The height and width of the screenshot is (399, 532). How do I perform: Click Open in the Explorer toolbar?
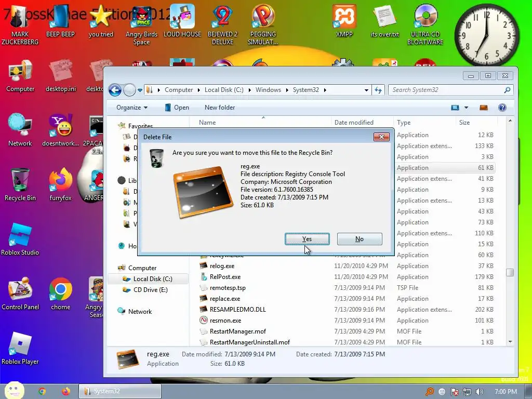click(x=177, y=108)
